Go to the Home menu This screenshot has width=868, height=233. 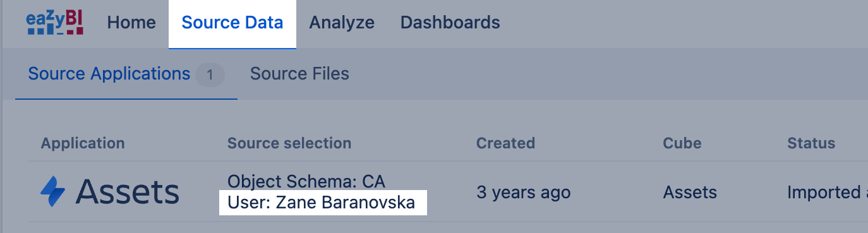pyautogui.click(x=131, y=23)
